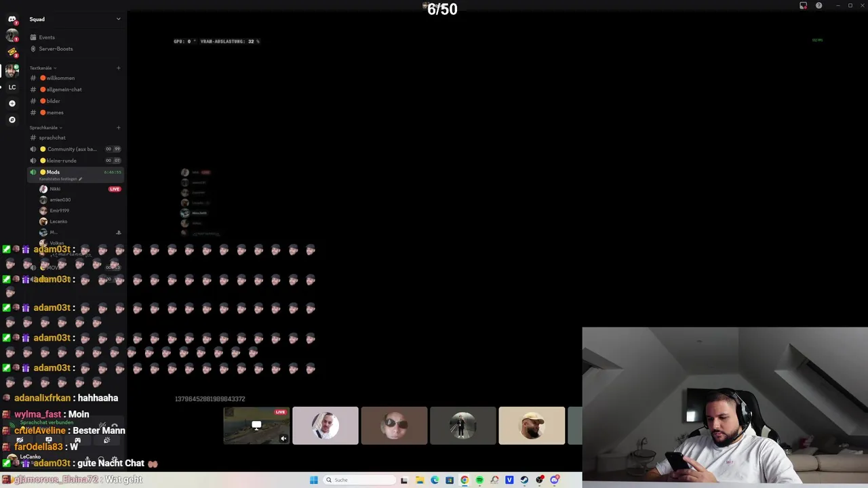
Task: Switch to Discord on the taskbar
Action: 555,480
